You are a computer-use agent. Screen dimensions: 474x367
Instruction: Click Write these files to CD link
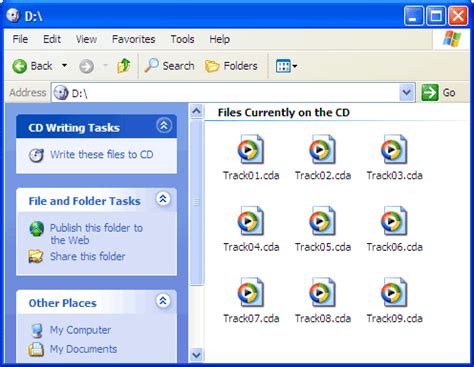click(101, 155)
